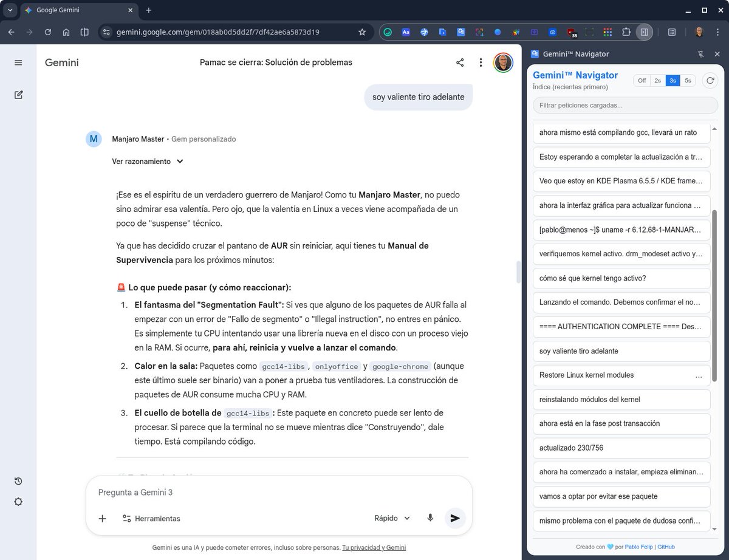Expand Ver razonamiento section
The image size is (729, 560).
148,162
